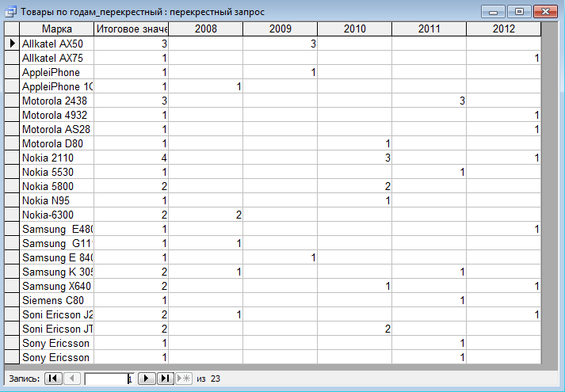Click the Motorola D80 cell
The height and width of the screenshot is (392, 565).
point(56,143)
